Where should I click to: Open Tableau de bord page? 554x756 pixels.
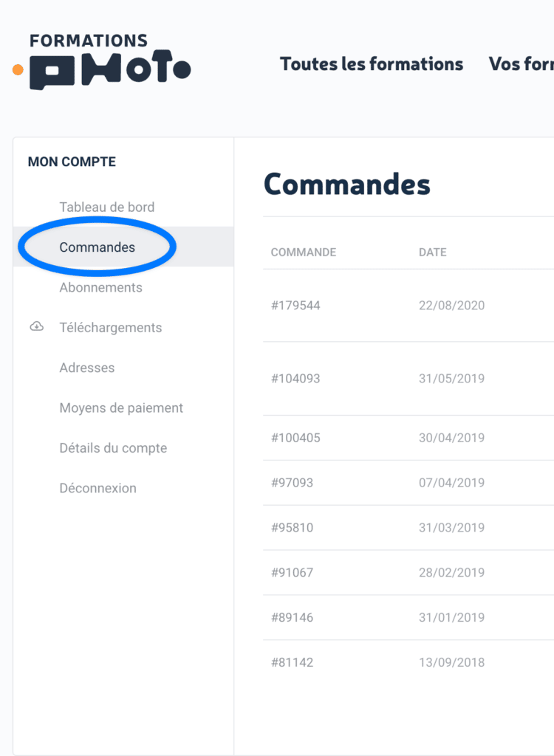(x=107, y=207)
